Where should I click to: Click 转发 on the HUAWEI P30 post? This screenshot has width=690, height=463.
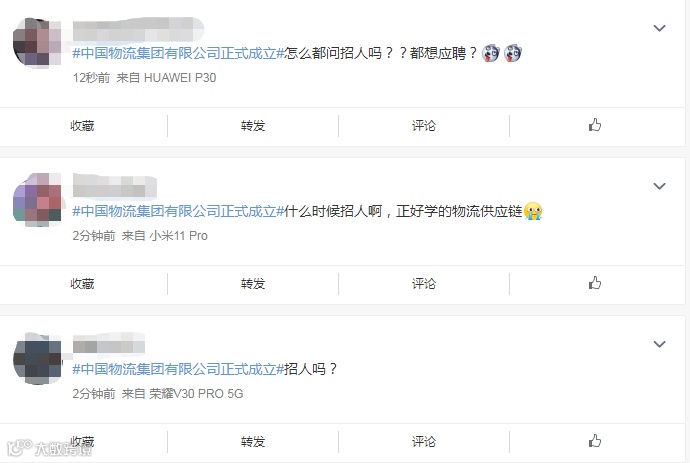coord(253,126)
